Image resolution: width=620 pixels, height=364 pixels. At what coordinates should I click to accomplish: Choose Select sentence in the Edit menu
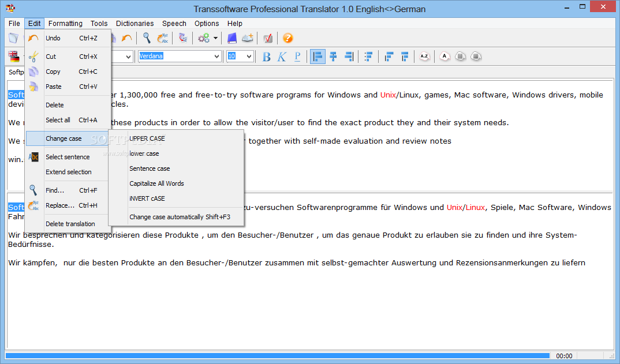coord(68,157)
